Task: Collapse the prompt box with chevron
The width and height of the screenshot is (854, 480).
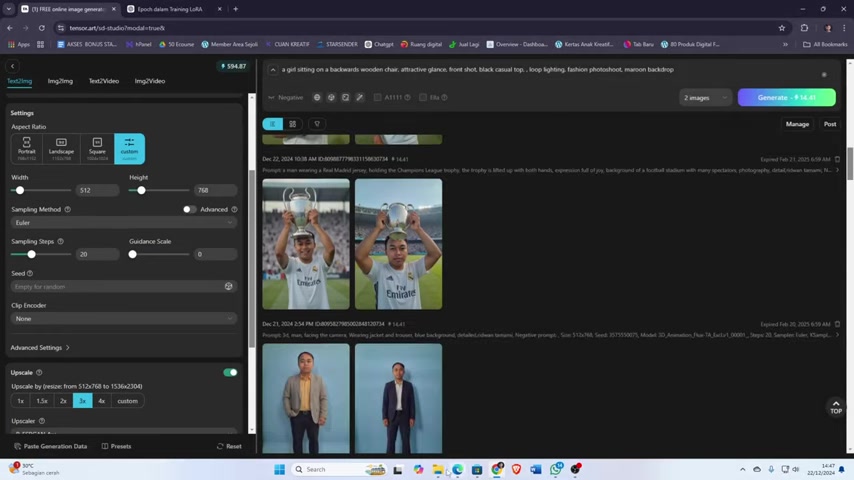Action: [x=272, y=70]
